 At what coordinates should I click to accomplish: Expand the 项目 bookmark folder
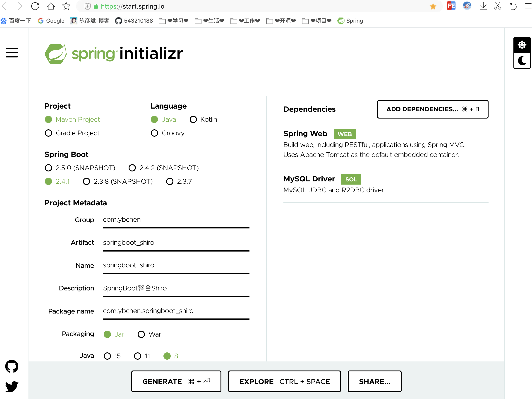317,21
